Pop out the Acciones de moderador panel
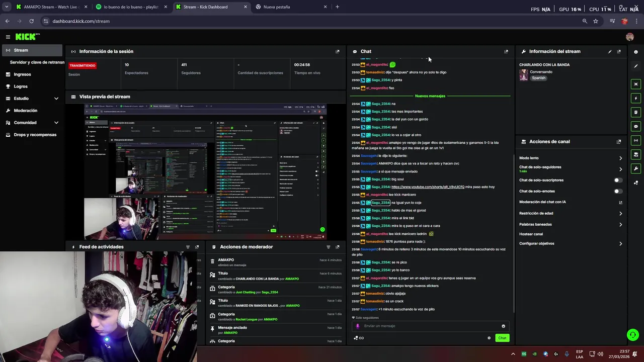Image resolution: width=644 pixels, height=362 pixels. [x=337, y=247]
